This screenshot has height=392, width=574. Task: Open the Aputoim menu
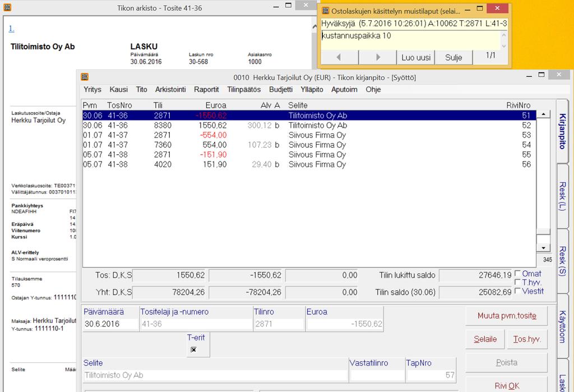point(344,89)
